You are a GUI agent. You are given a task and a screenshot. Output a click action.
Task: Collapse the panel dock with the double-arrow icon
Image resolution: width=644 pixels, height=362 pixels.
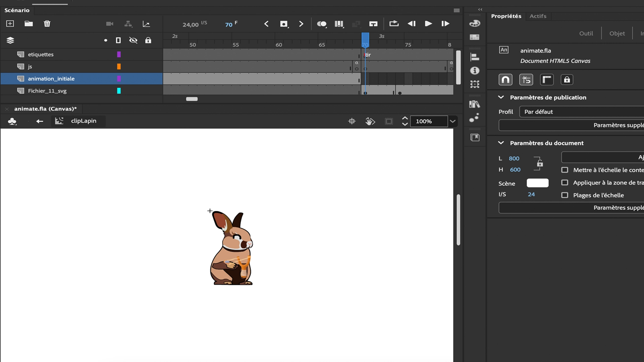(x=480, y=9)
